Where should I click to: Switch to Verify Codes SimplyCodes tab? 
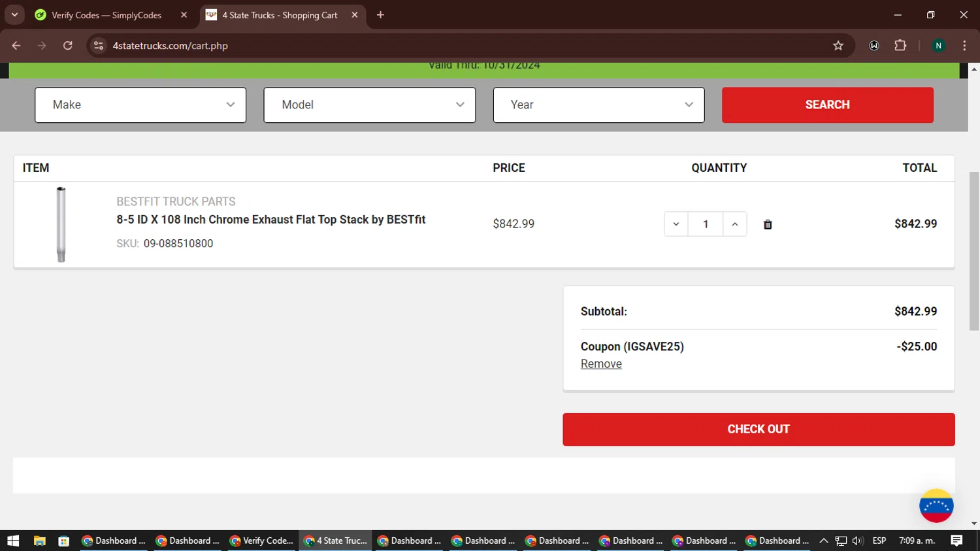click(x=106, y=15)
